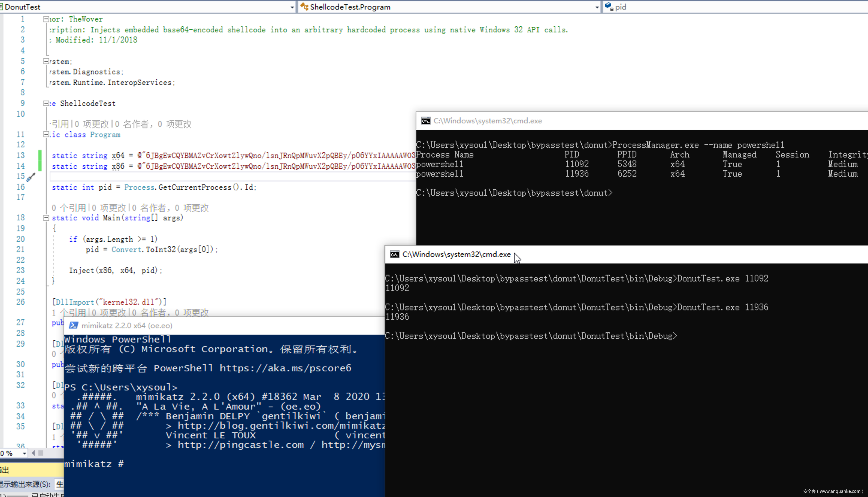Click cmd icon of DonutTest.exe console window

click(394, 254)
